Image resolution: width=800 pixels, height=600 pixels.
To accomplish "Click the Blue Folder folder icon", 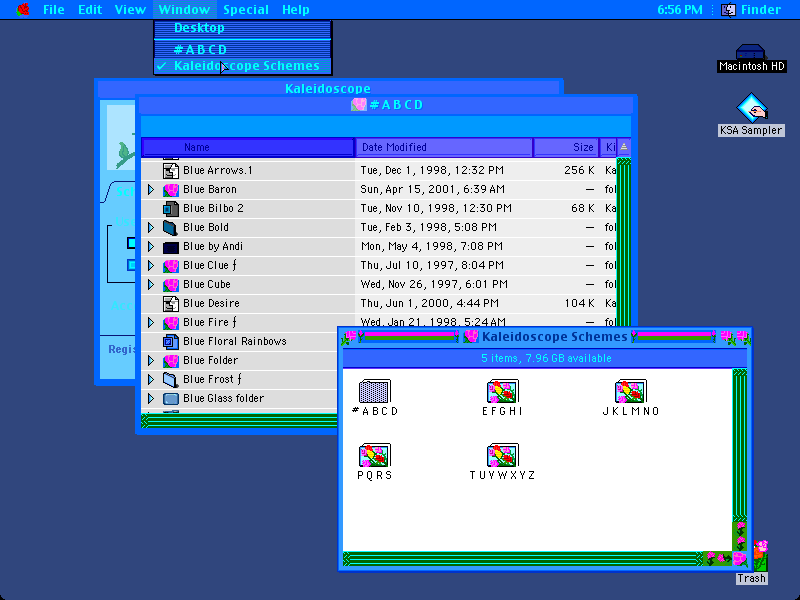I will coord(171,361).
